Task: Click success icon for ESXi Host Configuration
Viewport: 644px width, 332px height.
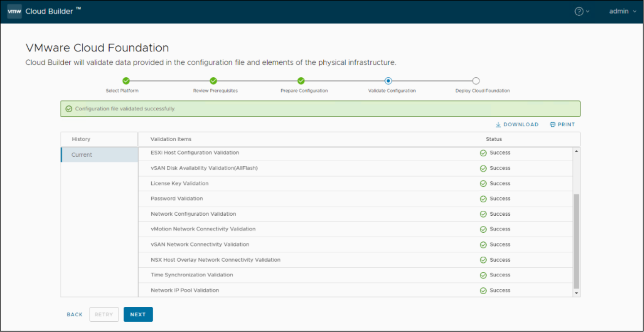Action: point(483,153)
